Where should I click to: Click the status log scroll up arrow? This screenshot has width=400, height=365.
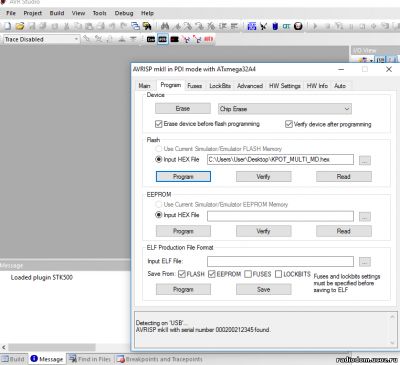pyautogui.click(x=392, y=317)
